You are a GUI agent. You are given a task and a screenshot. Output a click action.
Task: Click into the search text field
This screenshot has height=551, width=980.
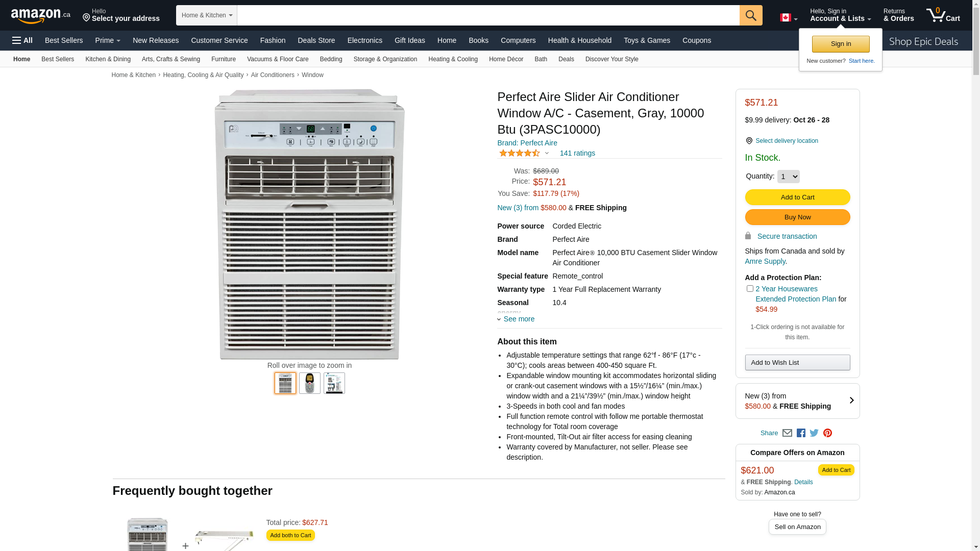487,15
